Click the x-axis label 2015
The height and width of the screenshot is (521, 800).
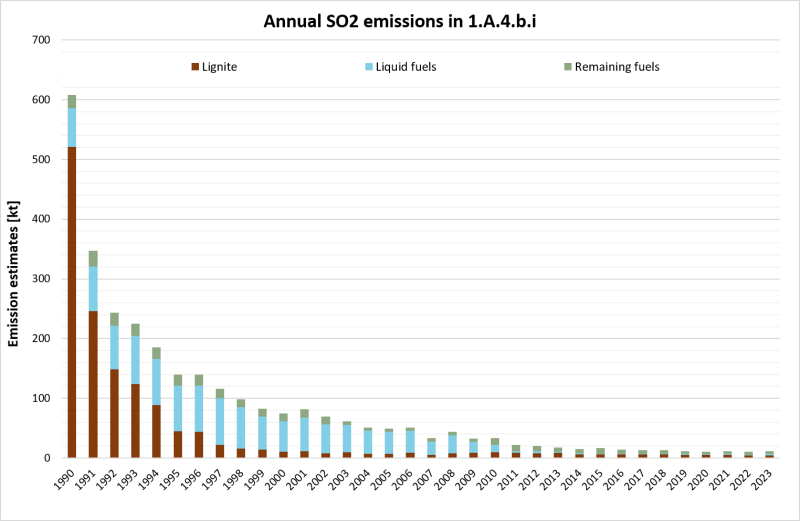[594, 479]
